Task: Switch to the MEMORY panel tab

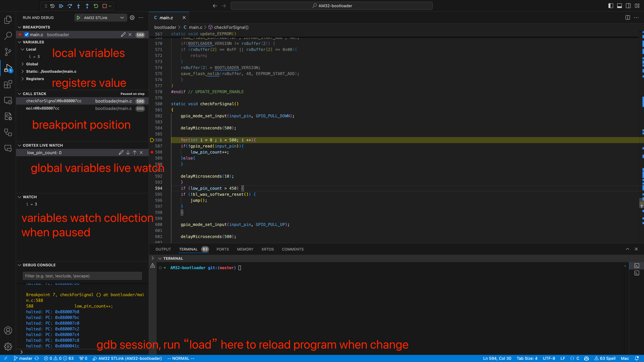Action: [245, 249]
